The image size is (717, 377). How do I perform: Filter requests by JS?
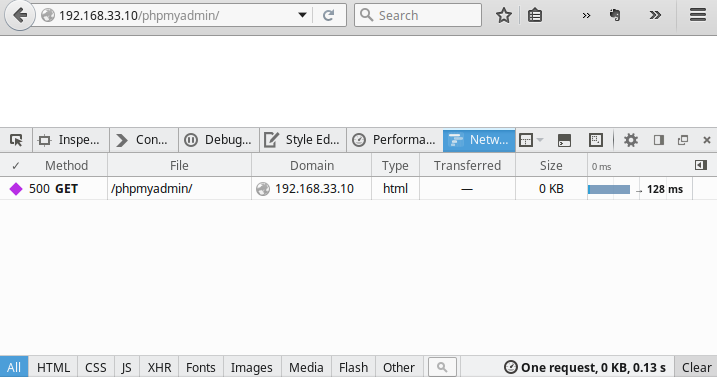point(127,367)
